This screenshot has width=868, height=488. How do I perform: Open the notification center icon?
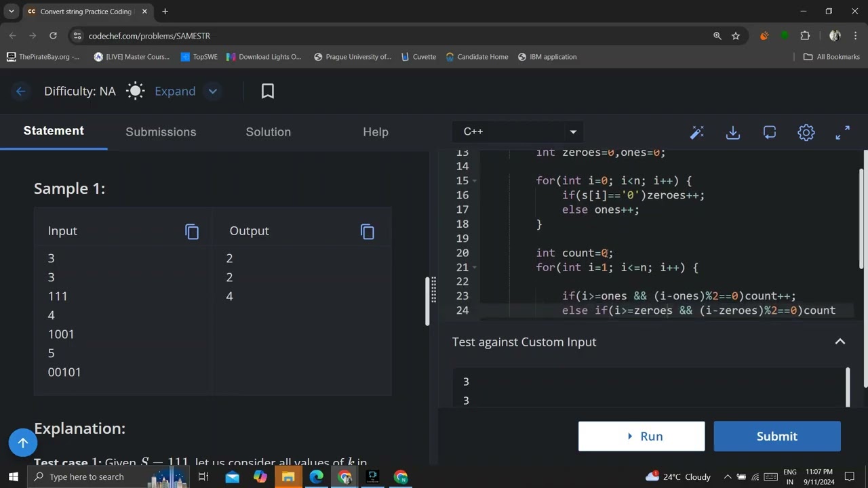(x=850, y=476)
